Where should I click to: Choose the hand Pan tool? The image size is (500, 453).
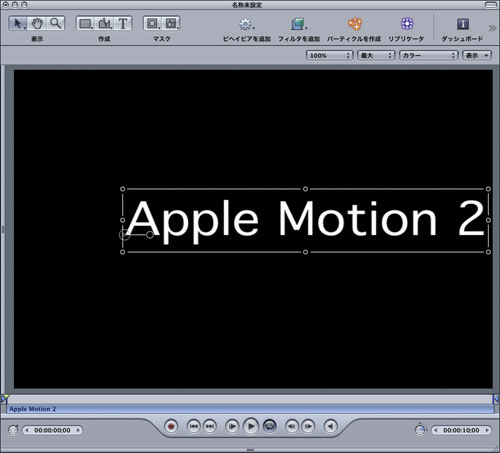[x=37, y=24]
